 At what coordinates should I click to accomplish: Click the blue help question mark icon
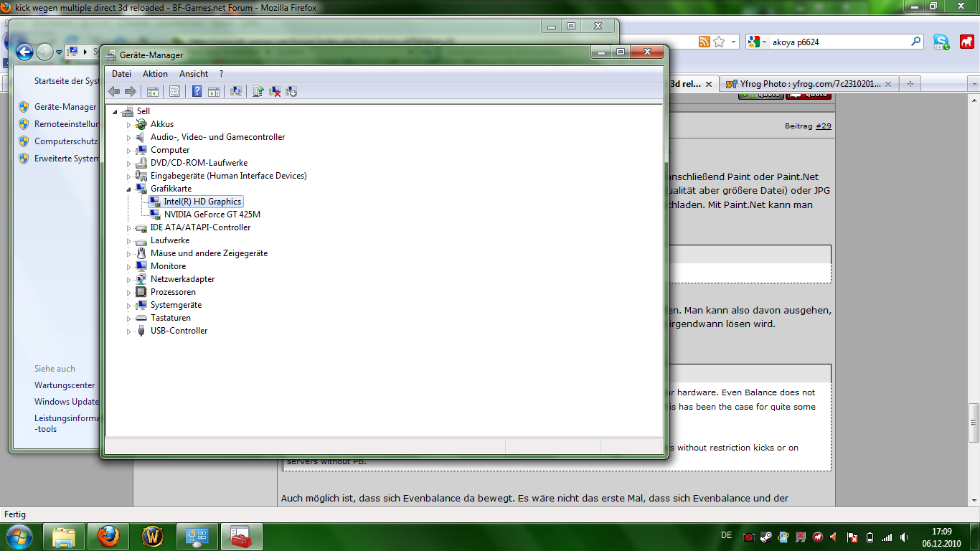point(197,91)
